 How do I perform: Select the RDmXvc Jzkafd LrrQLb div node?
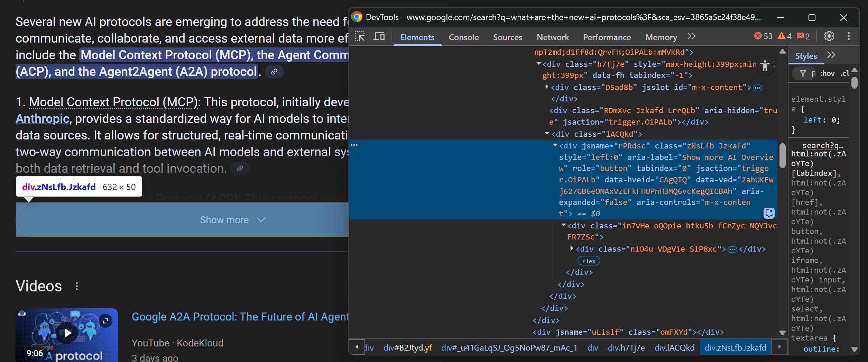tap(663, 116)
